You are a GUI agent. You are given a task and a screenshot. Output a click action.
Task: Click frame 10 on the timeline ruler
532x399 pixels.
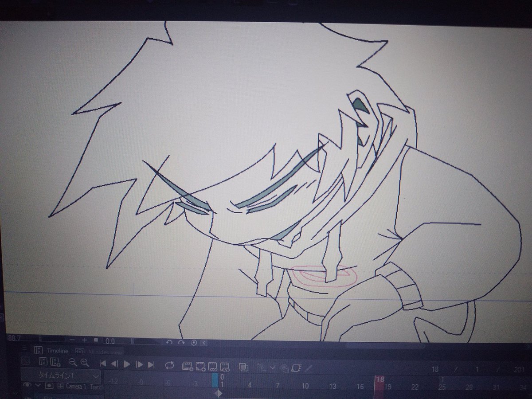305,386
